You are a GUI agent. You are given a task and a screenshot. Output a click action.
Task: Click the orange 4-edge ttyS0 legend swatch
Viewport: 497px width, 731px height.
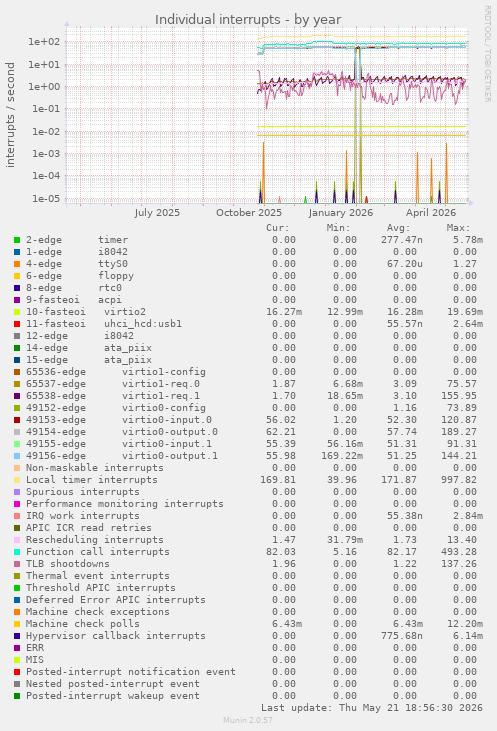coord(17,264)
